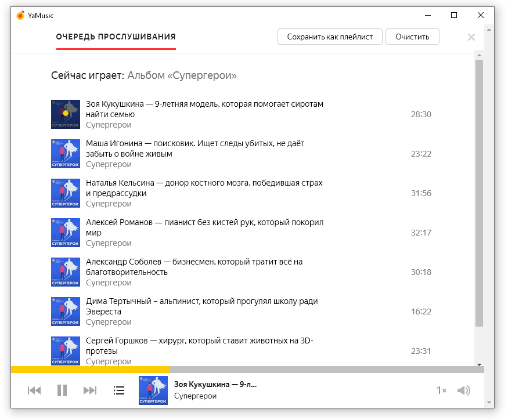This screenshot has height=420, width=508.
Task: Close the listening queue panel
Action: tap(471, 37)
